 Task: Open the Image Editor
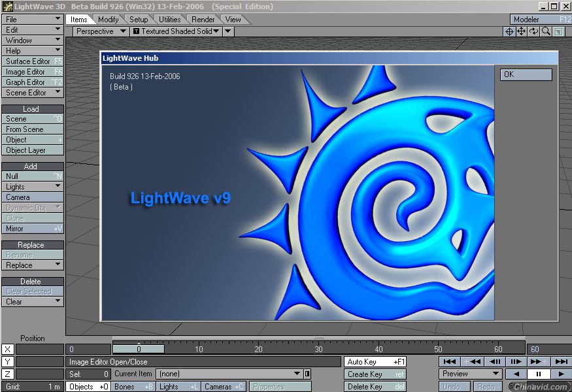click(x=33, y=72)
